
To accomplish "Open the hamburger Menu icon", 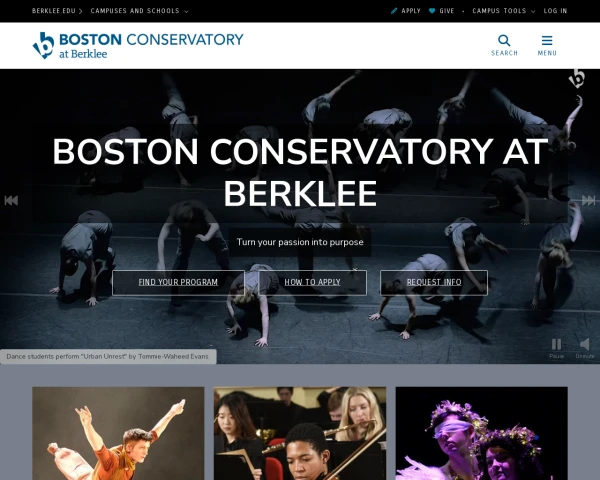I will [x=547, y=40].
